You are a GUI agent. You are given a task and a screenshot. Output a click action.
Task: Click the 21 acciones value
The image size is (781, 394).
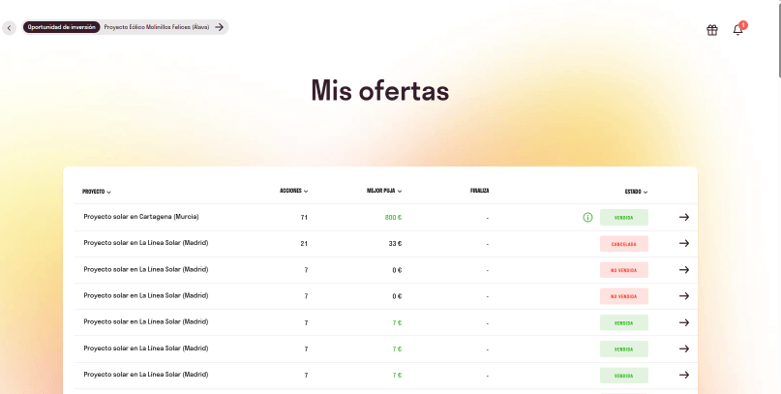pos(304,244)
